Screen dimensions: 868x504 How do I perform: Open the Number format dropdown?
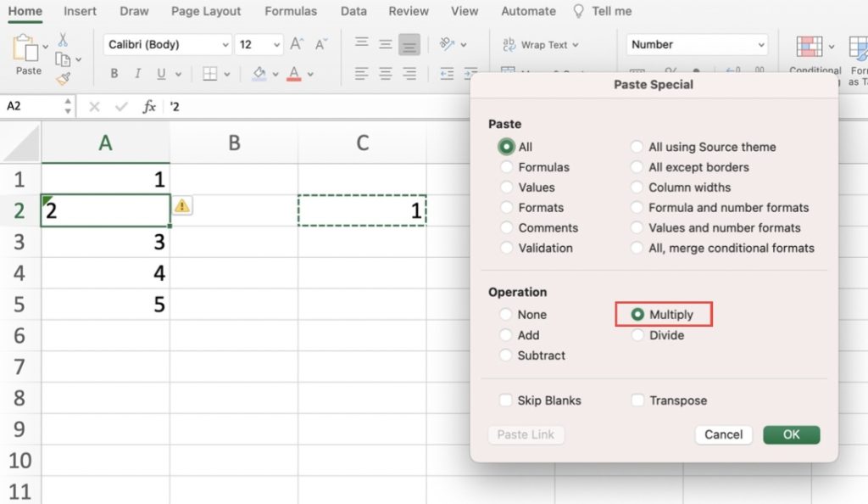click(x=762, y=44)
